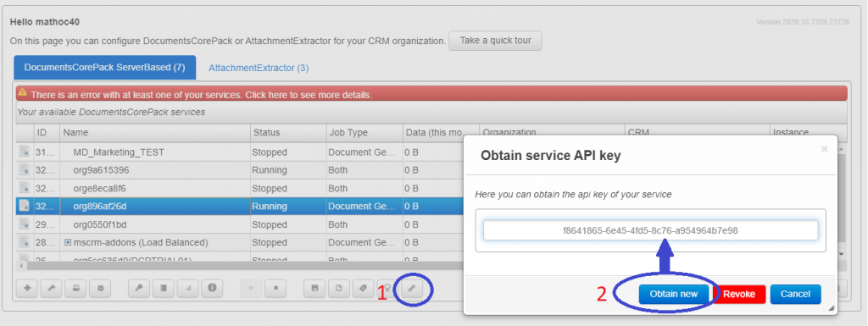Viewport: 868px width, 326px height.
Task: Select the org0550f1bd service name
Action: pos(100,224)
